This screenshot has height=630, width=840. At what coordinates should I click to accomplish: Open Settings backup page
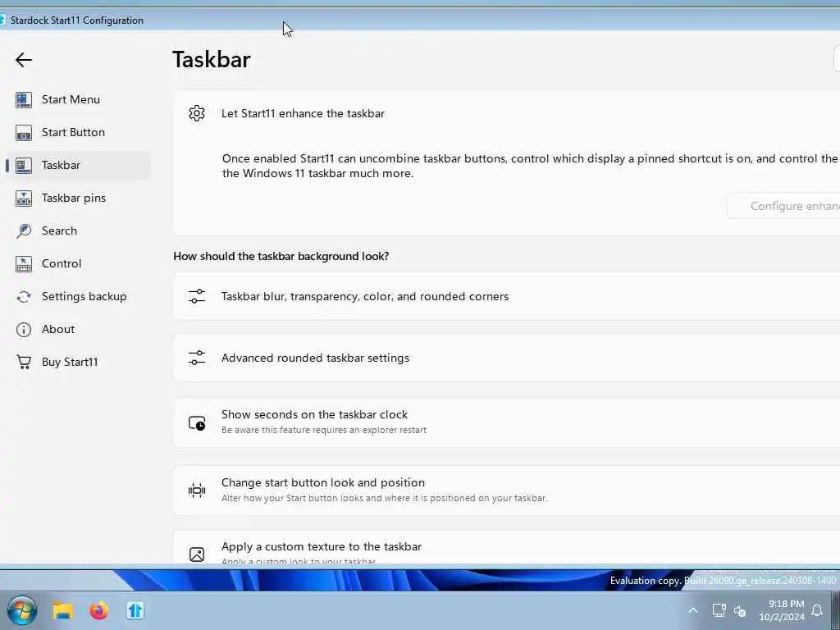(x=78, y=296)
